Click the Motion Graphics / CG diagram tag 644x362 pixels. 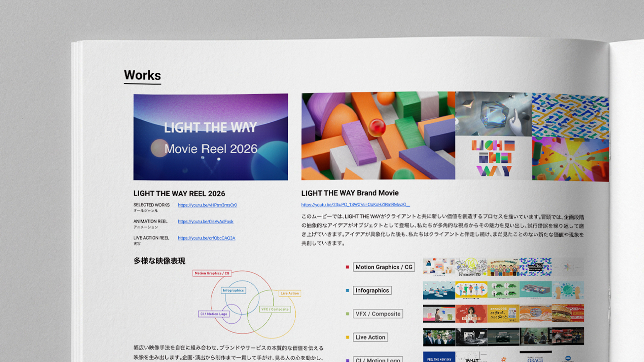click(212, 273)
